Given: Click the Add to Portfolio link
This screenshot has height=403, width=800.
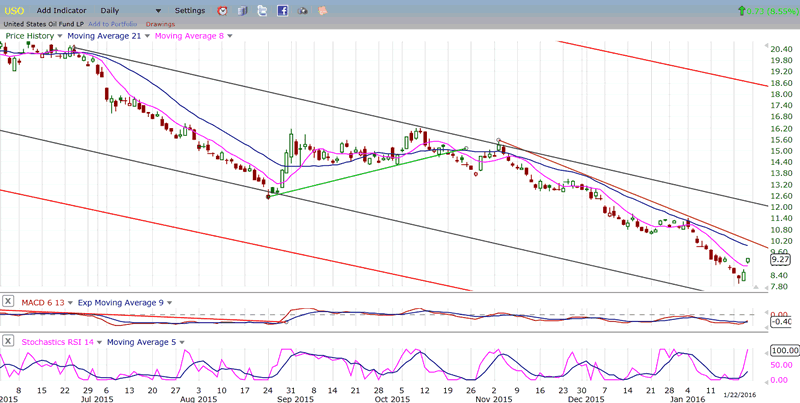Looking at the screenshot, I should (113, 22).
